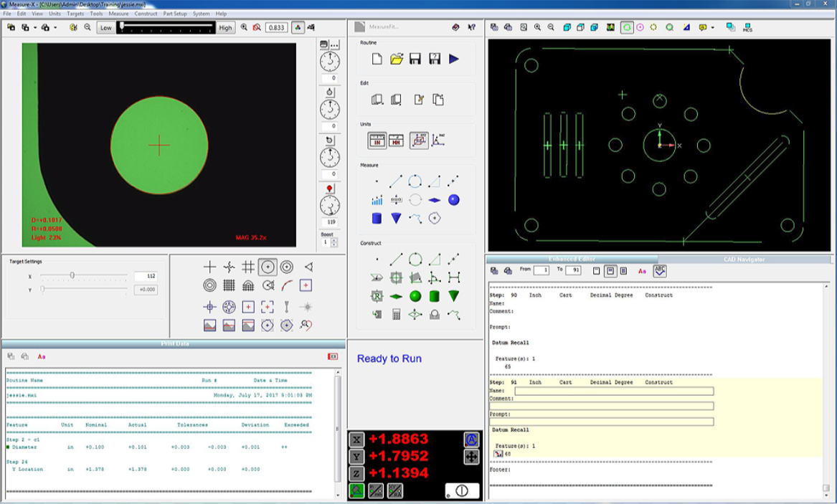
Task: Open the comment bubble dropdown in CAD toolbar
Action: pyautogui.click(x=712, y=28)
